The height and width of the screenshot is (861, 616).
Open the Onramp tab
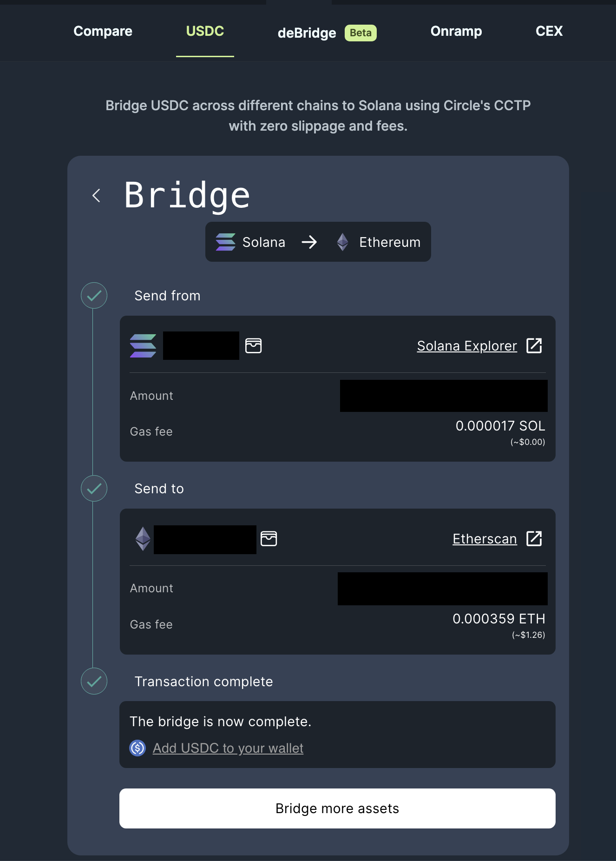[456, 31]
